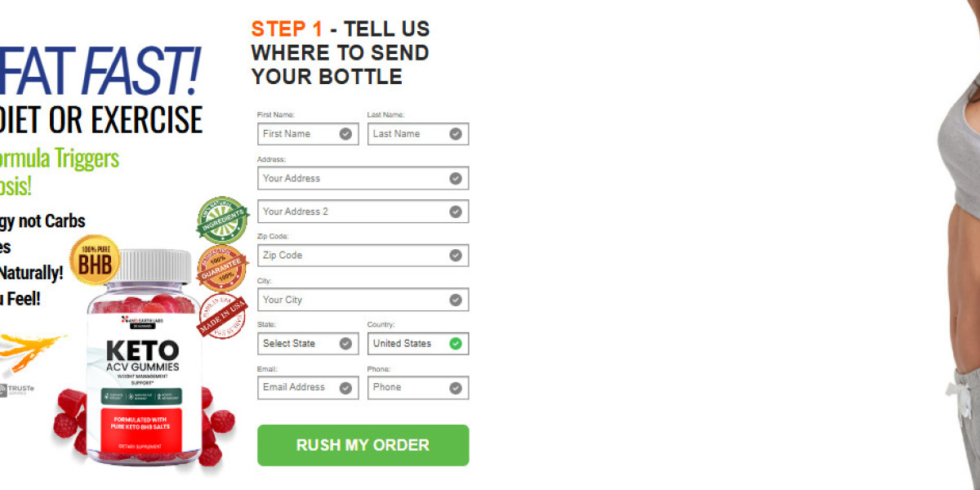Click the gray checkmark in First Name field
This screenshot has width=980, height=490.
tap(345, 134)
